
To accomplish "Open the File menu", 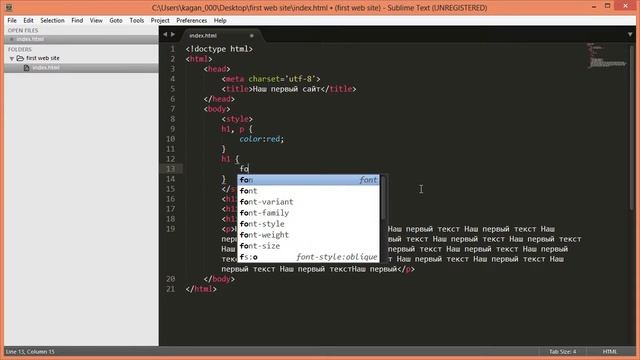I will pyautogui.click(x=12, y=20).
